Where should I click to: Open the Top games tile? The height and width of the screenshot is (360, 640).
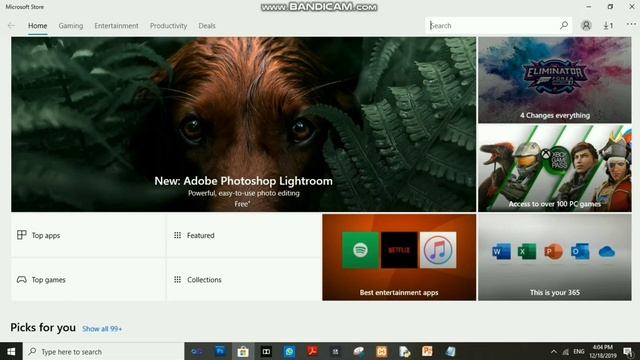pyautogui.click(x=88, y=280)
